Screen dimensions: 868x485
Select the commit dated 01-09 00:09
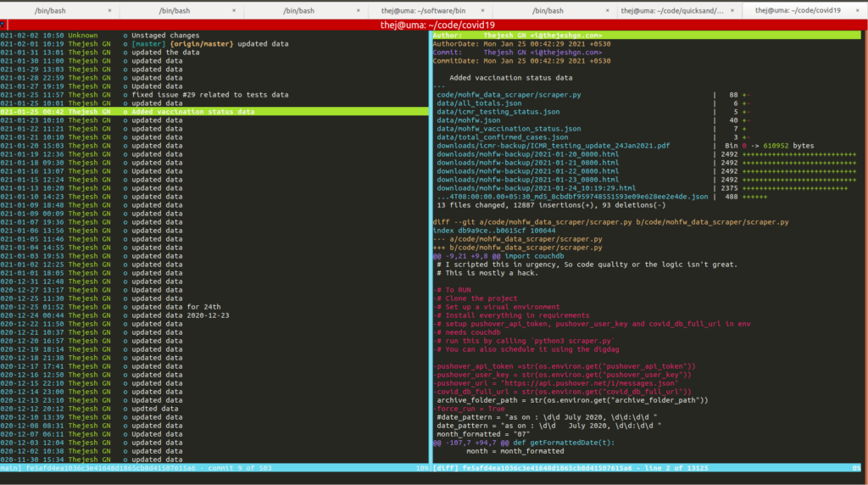(214, 214)
